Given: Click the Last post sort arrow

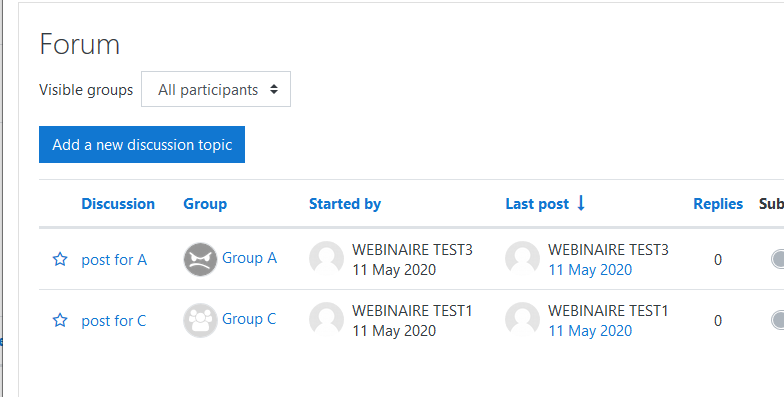Looking at the screenshot, I should coord(580,203).
